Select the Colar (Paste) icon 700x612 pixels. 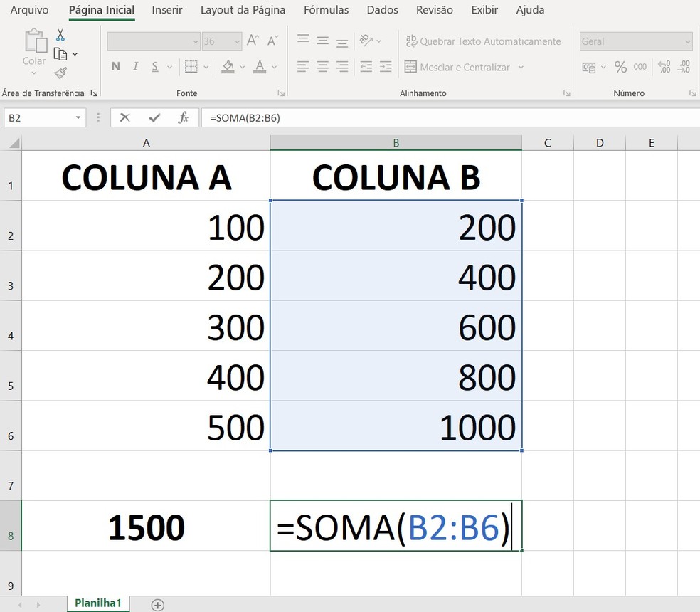(x=33, y=44)
